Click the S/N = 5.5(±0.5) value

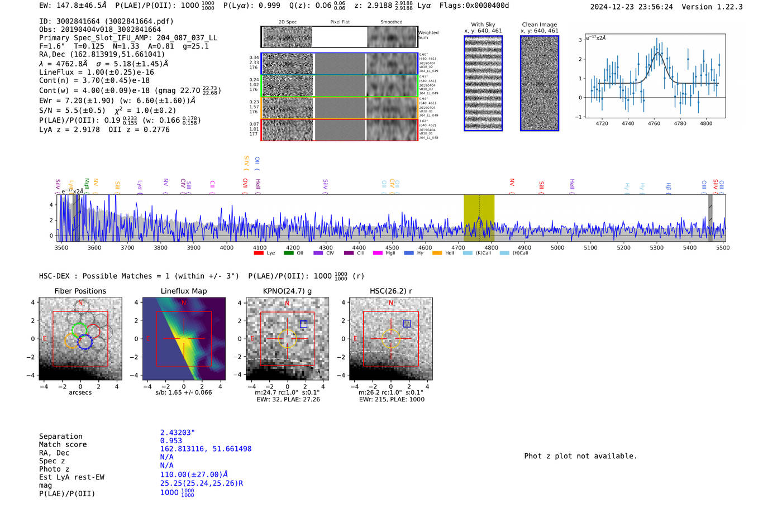[x=72, y=111]
